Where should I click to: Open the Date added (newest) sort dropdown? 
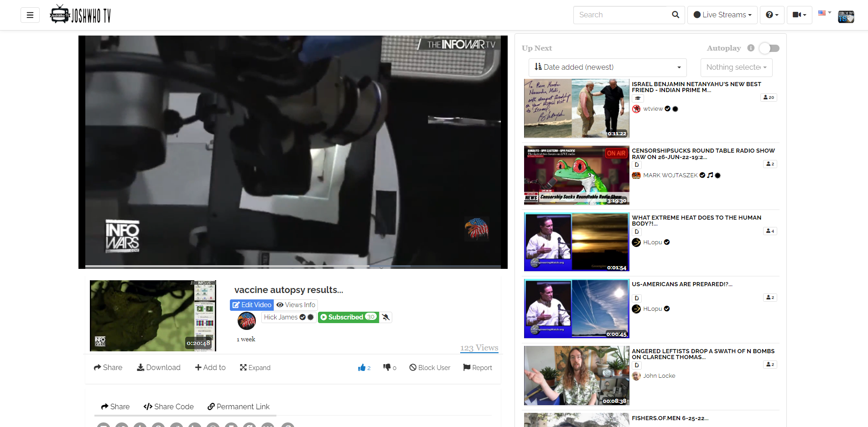(607, 67)
